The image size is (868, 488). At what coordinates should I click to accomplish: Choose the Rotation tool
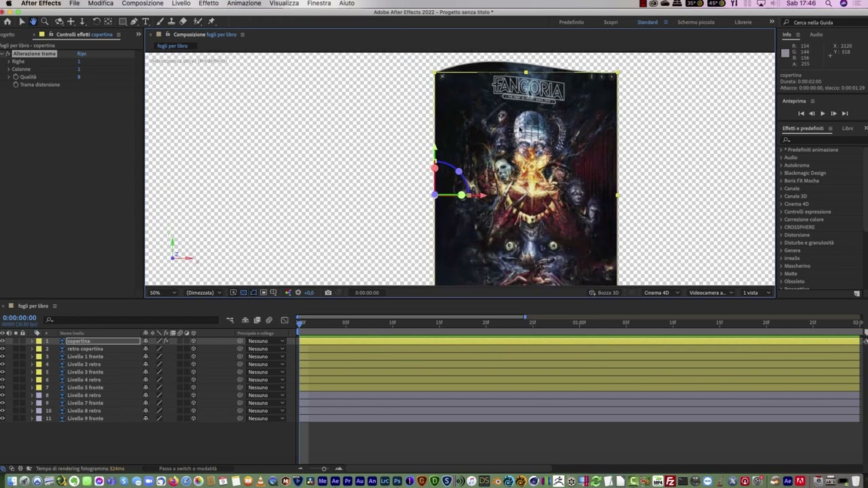click(96, 22)
